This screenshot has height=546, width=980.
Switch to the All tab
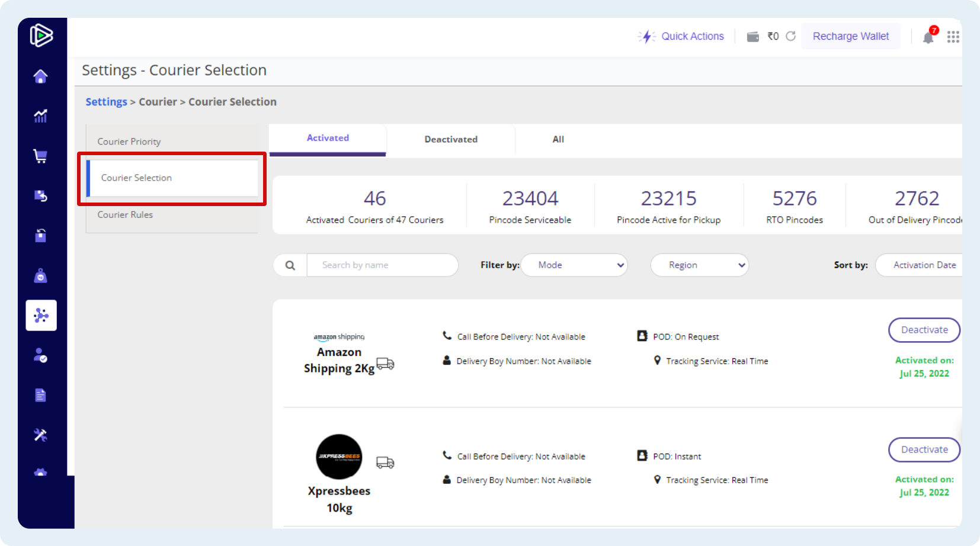[558, 140]
